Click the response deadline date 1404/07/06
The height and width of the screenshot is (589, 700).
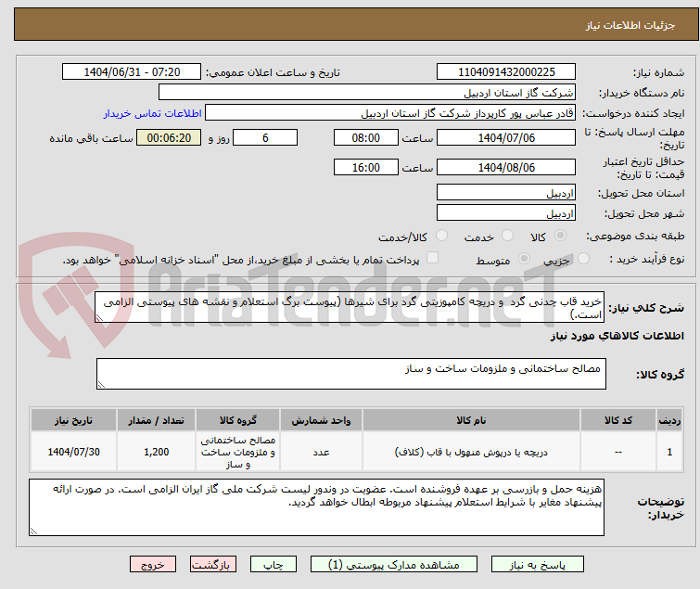[x=506, y=137]
